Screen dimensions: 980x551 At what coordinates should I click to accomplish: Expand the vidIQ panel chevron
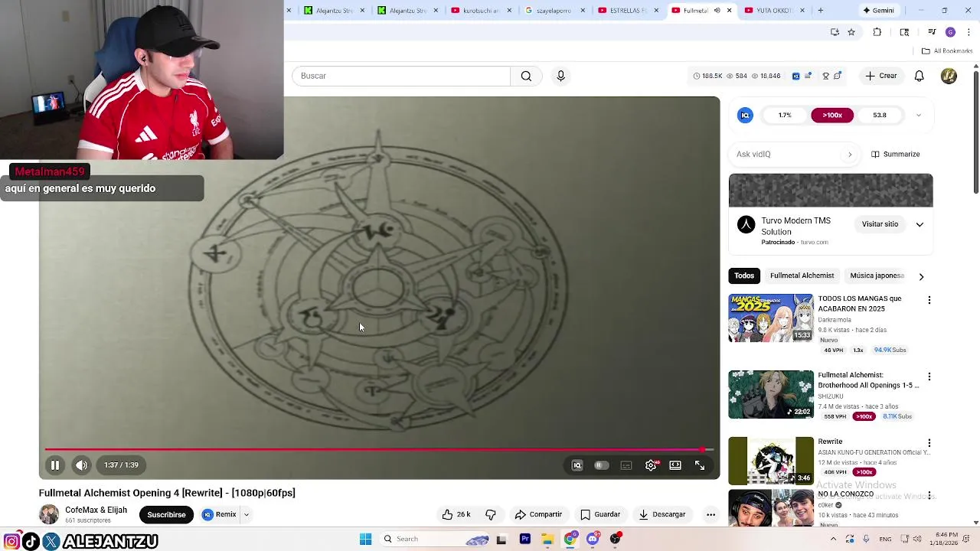click(919, 116)
